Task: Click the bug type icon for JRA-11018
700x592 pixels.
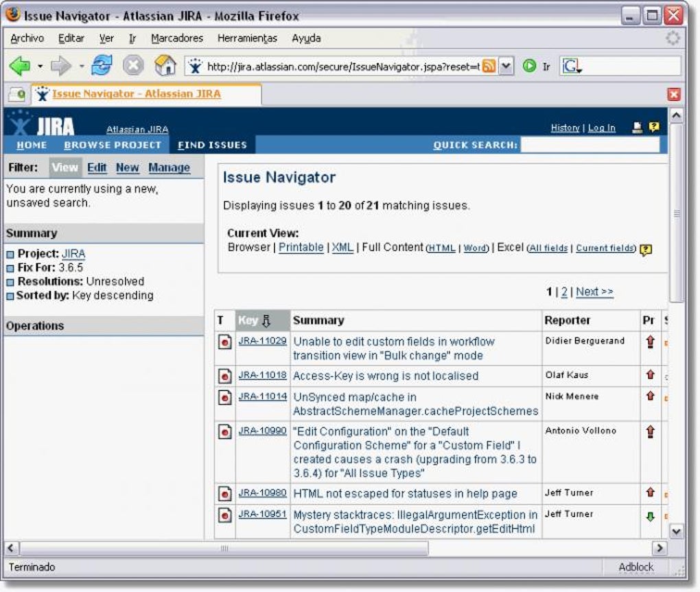Action: [224, 376]
